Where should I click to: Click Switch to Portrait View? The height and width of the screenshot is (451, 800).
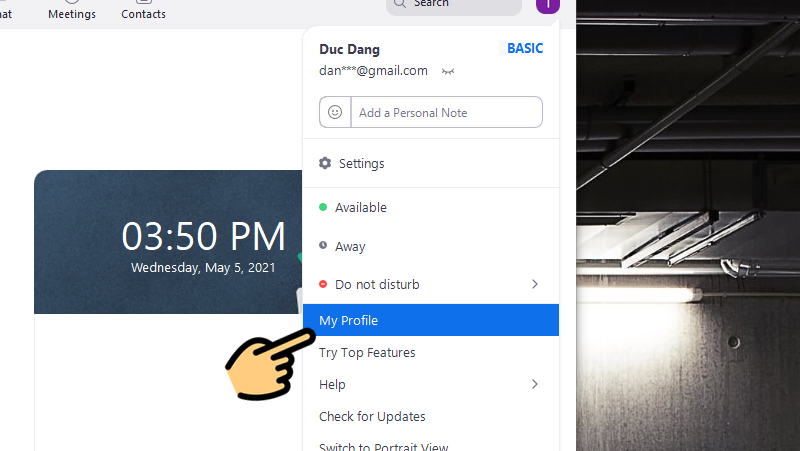coord(383,446)
